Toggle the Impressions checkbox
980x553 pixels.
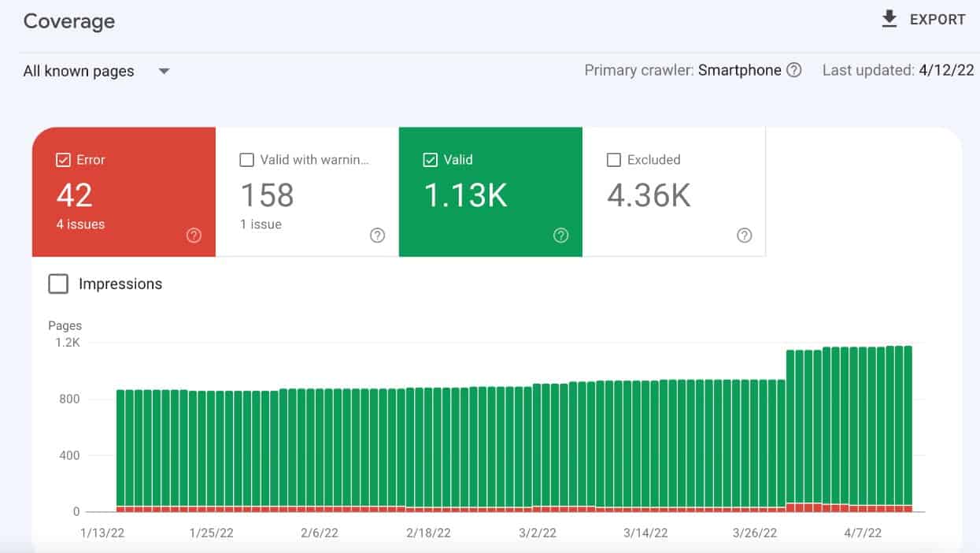point(58,284)
